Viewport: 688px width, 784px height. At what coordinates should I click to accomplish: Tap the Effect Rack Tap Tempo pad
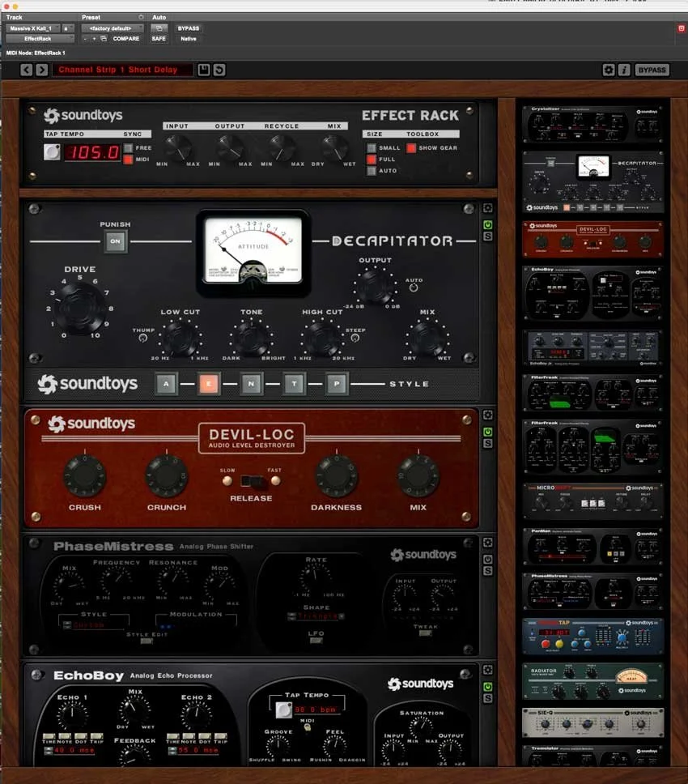pyautogui.click(x=52, y=152)
